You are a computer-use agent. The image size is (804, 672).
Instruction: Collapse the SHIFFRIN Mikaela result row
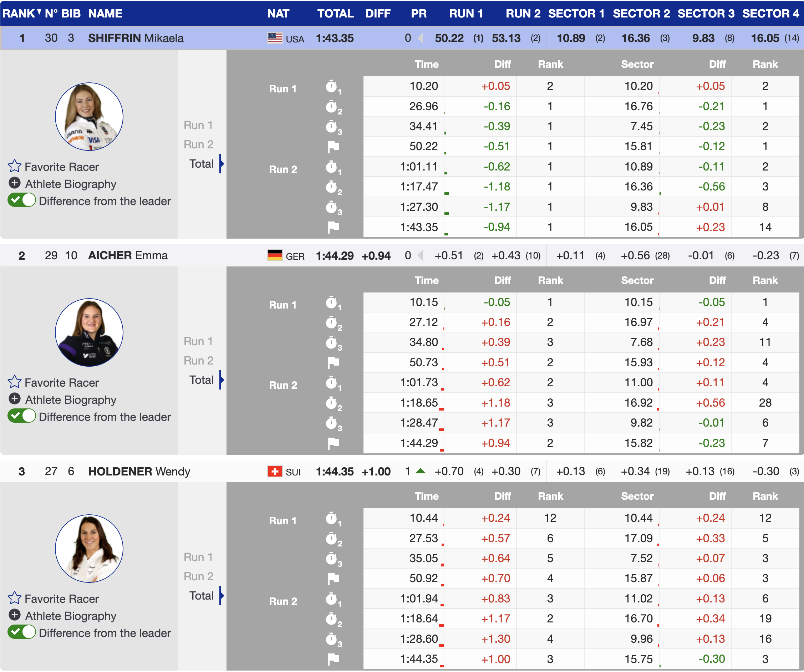click(x=136, y=38)
